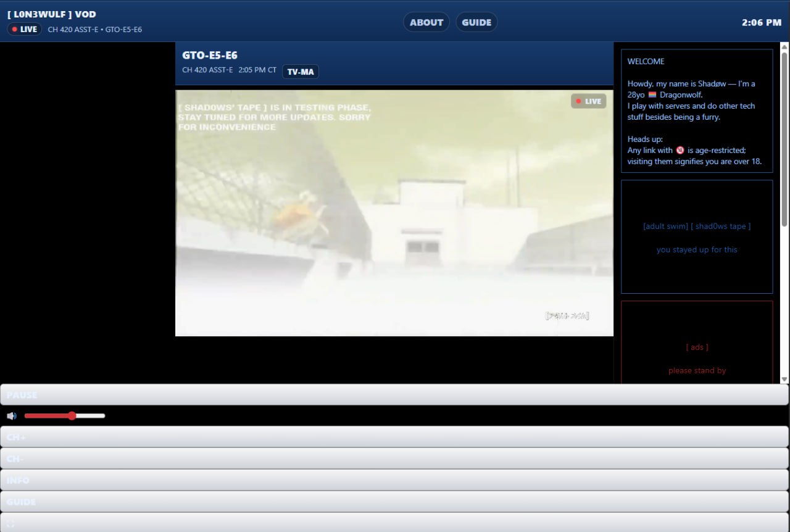
Task: Click the sidebar scroll down arrow
Action: pyautogui.click(x=784, y=379)
